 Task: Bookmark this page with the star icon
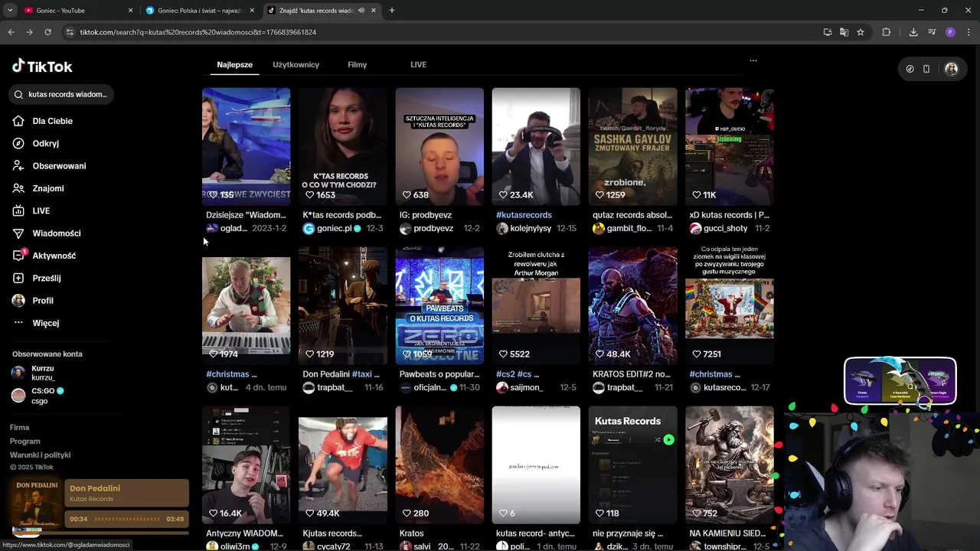(861, 32)
